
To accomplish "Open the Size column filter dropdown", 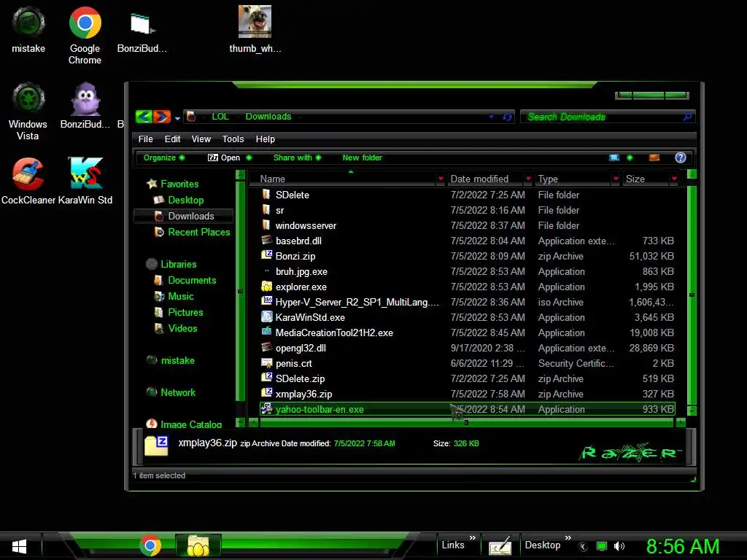I will (x=674, y=179).
